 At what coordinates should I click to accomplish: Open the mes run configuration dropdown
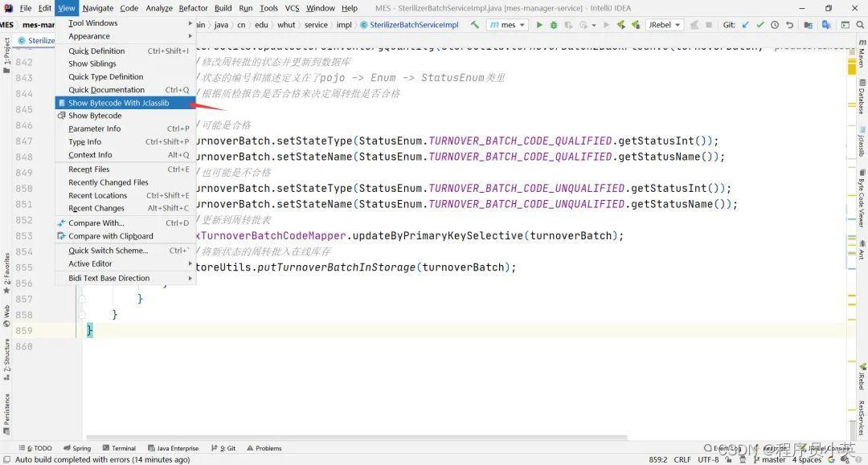coord(507,25)
